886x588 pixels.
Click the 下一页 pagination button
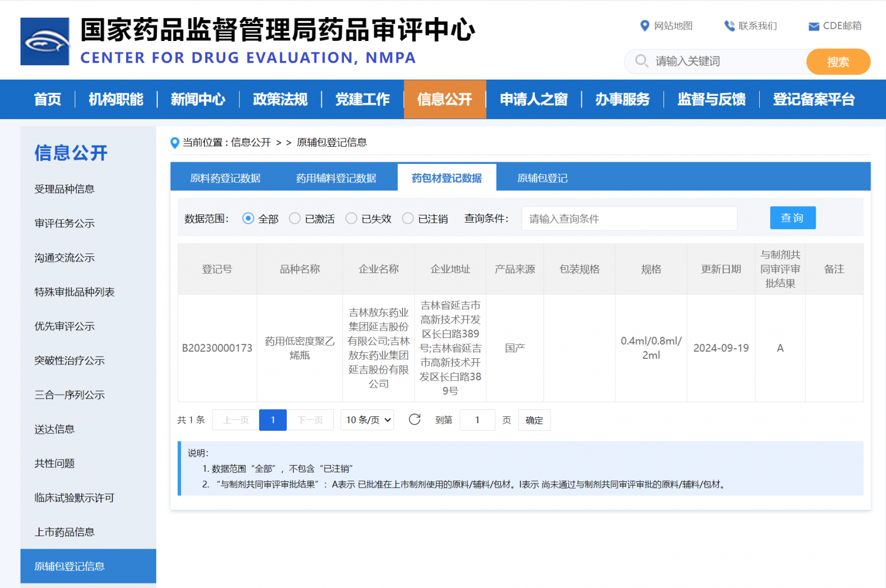pos(310,420)
